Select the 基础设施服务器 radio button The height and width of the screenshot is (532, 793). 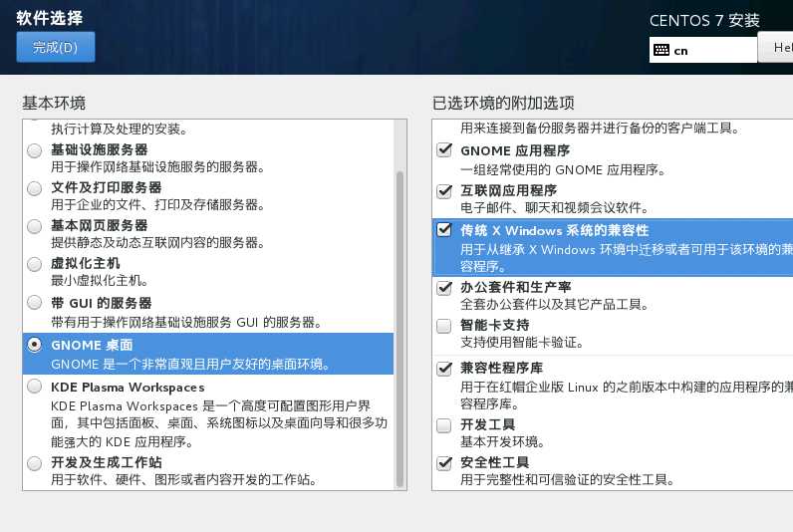pos(35,150)
